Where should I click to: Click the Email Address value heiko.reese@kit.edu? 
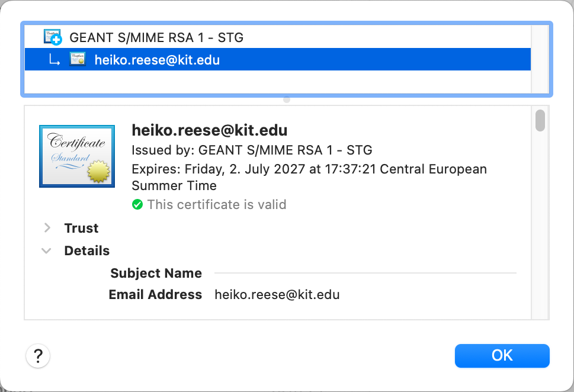(277, 295)
